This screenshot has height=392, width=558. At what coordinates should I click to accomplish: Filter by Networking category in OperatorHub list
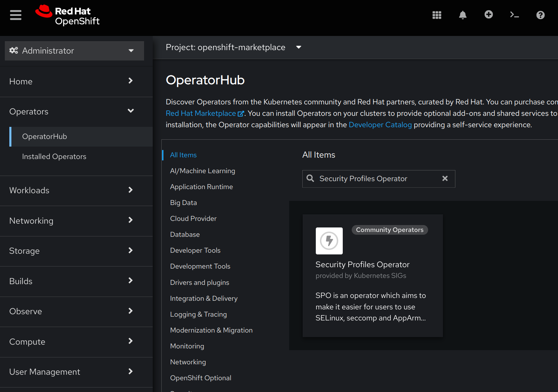click(x=188, y=362)
